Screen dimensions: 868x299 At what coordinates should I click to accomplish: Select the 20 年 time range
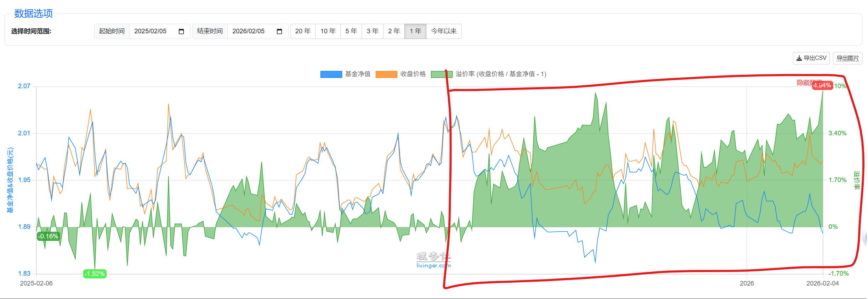(x=303, y=31)
